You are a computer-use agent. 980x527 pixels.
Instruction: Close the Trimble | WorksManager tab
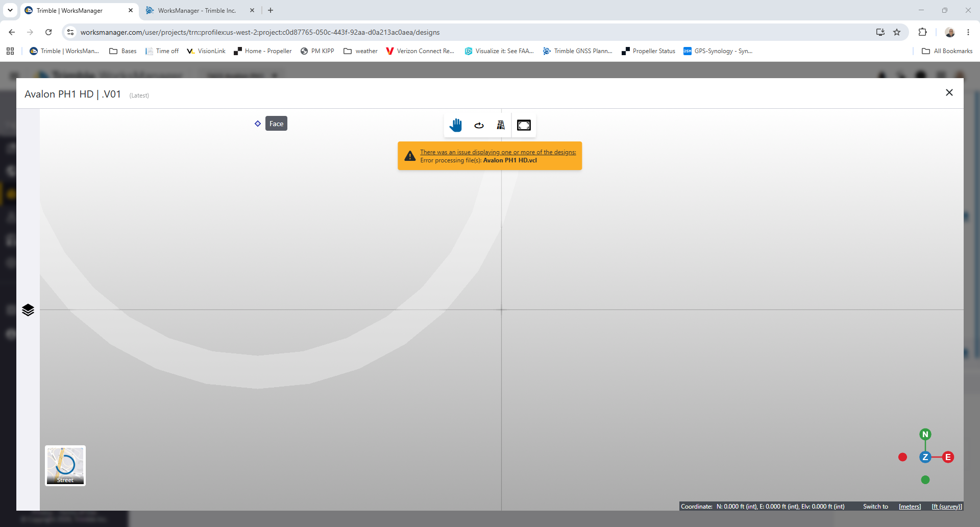coord(131,10)
